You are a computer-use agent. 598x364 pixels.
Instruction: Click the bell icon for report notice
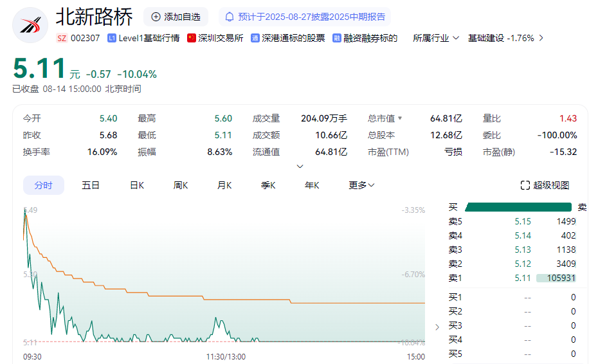tap(229, 17)
